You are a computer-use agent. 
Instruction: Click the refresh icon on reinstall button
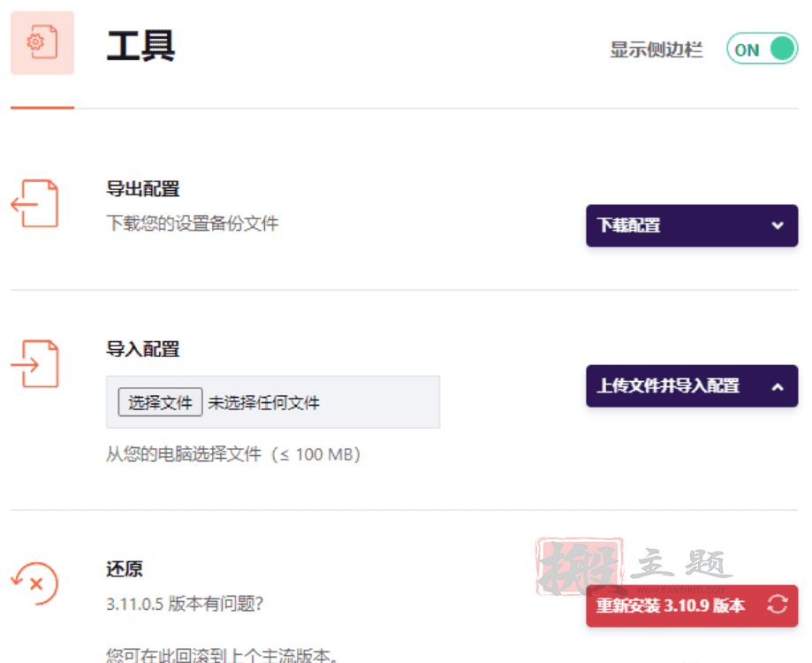click(778, 604)
